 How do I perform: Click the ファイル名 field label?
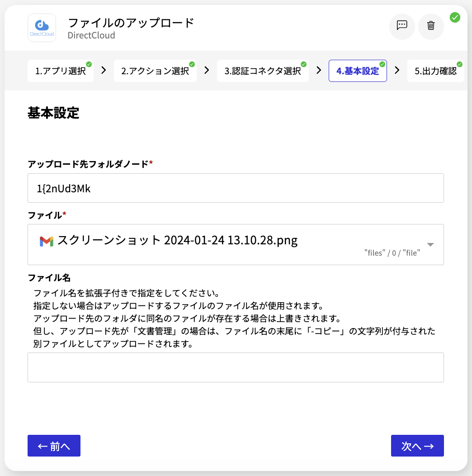(x=49, y=278)
